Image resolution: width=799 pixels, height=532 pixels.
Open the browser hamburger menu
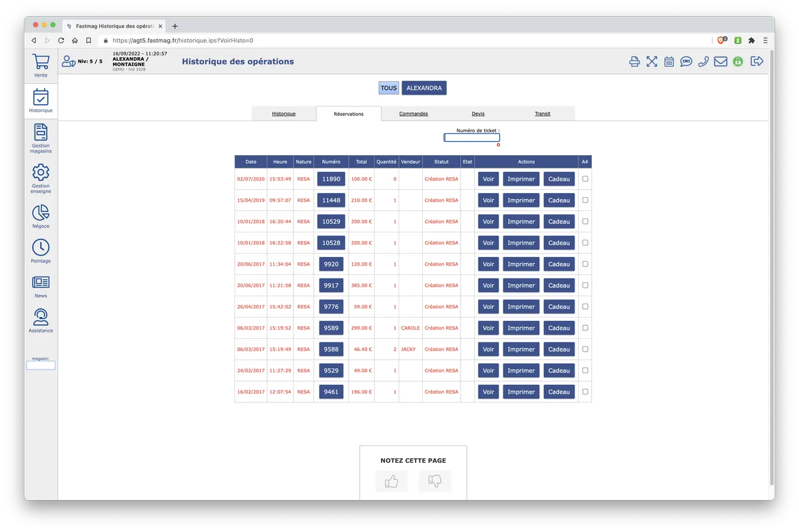tap(765, 41)
